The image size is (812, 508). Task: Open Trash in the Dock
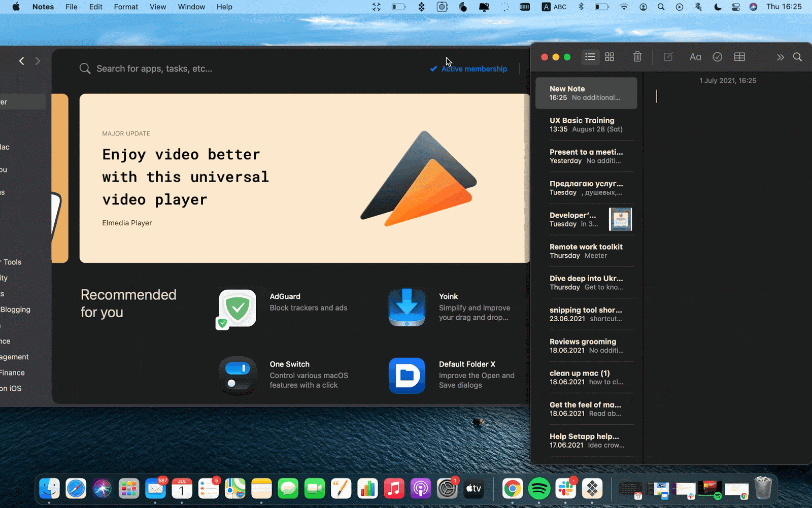pyautogui.click(x=763, y=488)
